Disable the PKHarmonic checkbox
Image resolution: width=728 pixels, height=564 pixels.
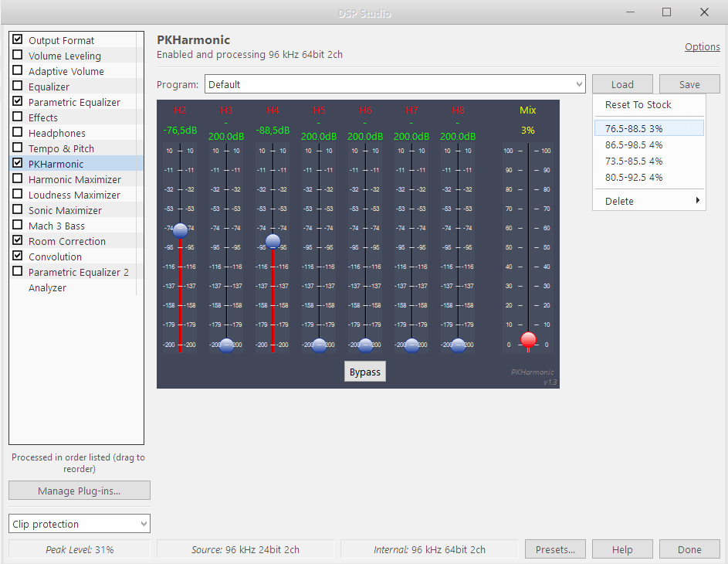[18, 163]
